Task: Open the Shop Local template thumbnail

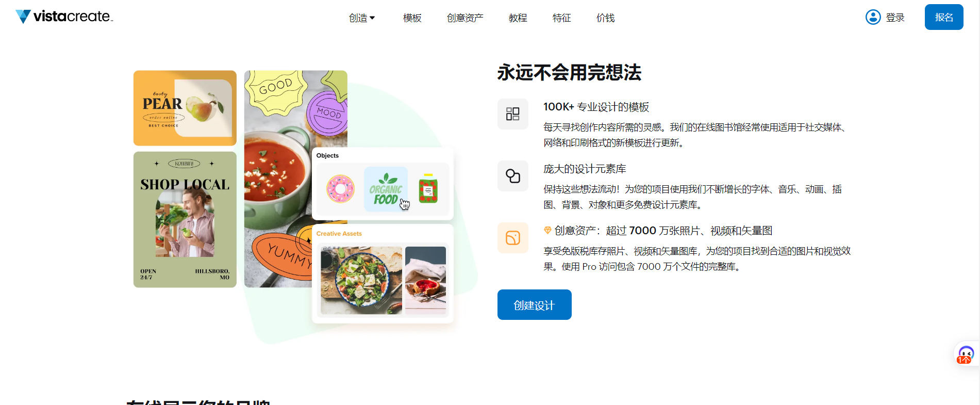Action: click(x=185, y=219)
